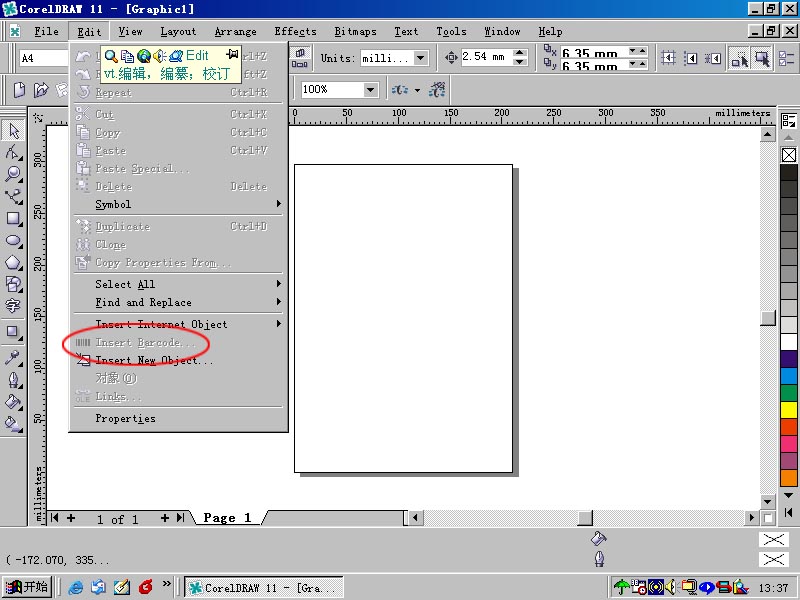Open the File menu

tap(46, 32)
